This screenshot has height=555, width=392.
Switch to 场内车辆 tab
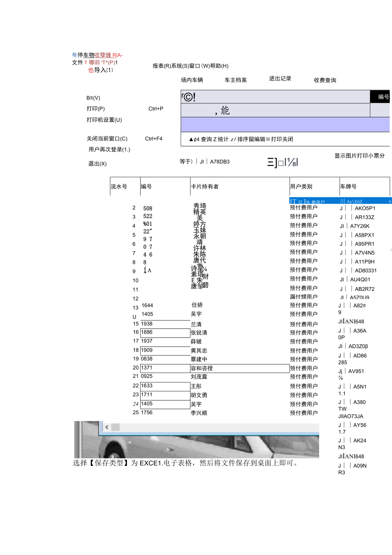pos(192,80)
